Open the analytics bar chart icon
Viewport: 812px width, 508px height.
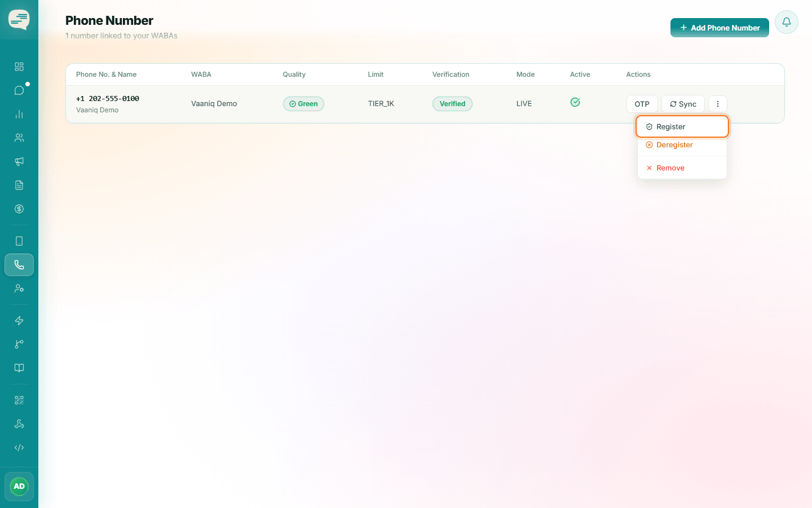19,114
